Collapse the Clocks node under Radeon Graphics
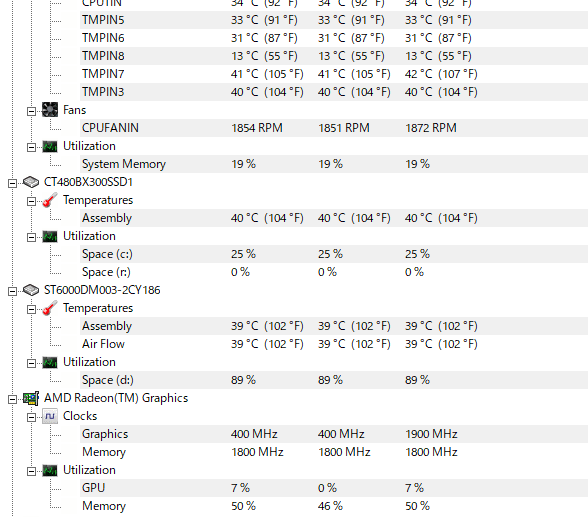This screenshot has height=517, width=588. pyautogui.click(x=32, y=417)
